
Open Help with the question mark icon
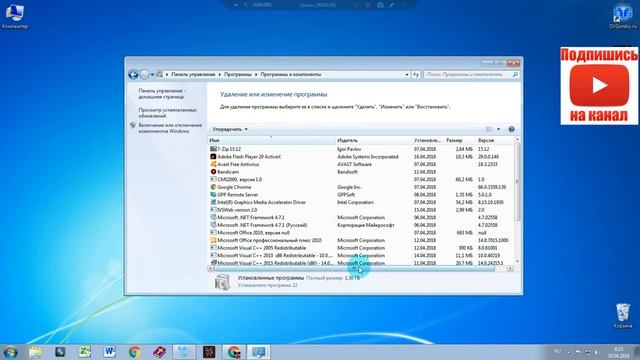[511, 129]
